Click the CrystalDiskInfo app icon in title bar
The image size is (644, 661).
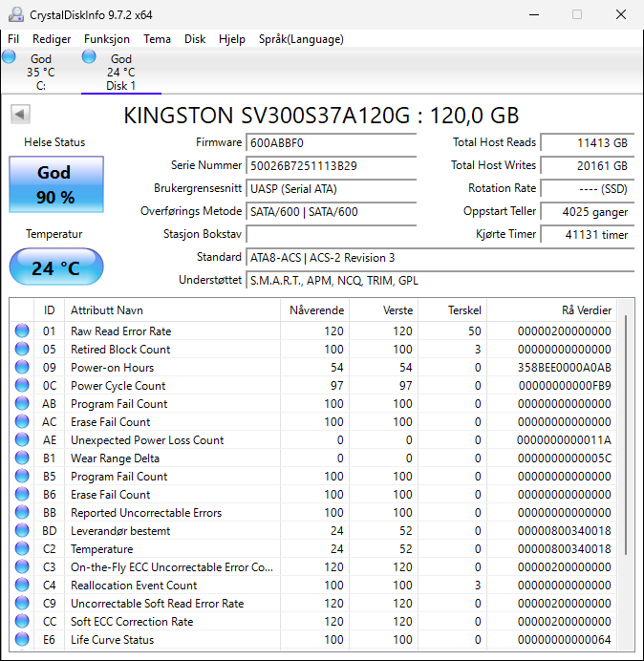16,14
